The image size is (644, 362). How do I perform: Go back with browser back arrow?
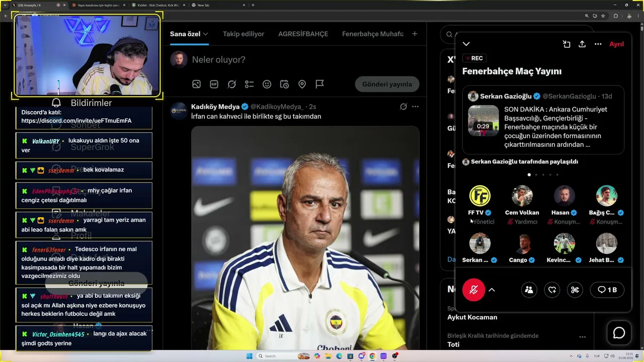pyautogui.click(x=6, y=16)
